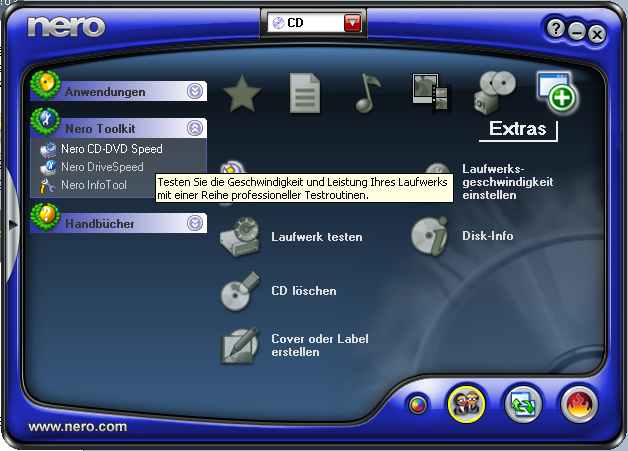
Task: Open Disk-Info task
Action: click(487, 236)
